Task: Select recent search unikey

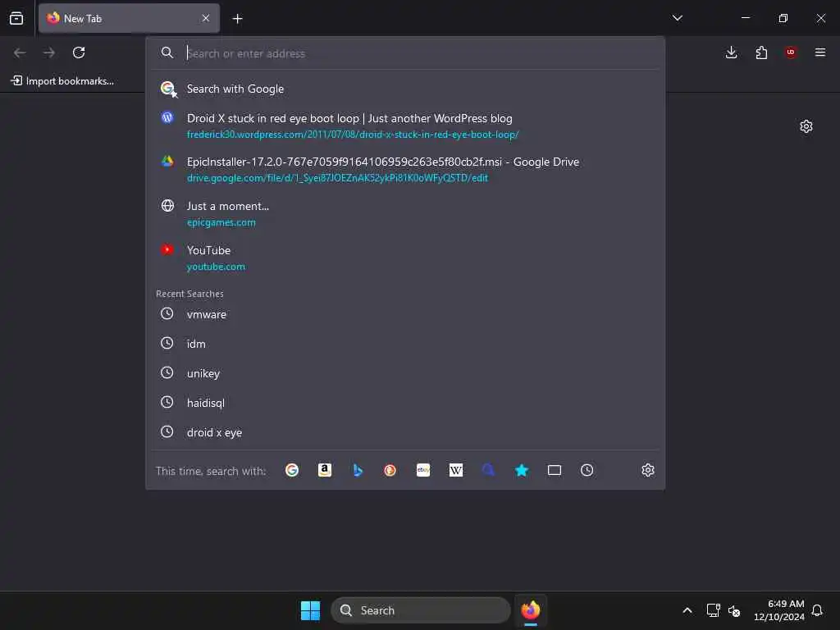Action: click(x=405, y=373)
